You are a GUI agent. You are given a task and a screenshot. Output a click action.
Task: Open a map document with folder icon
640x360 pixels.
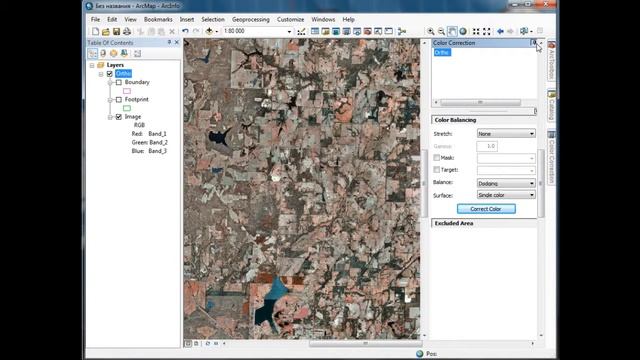(106, 31)
